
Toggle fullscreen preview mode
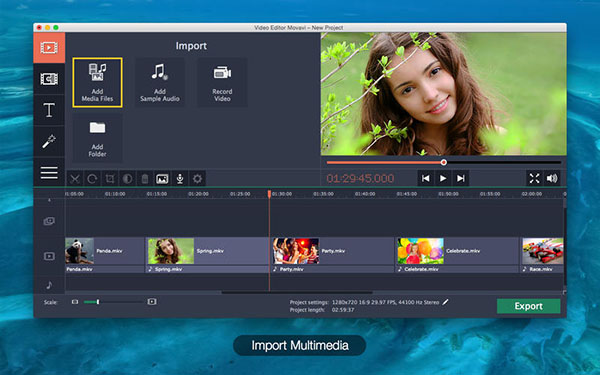534,178
